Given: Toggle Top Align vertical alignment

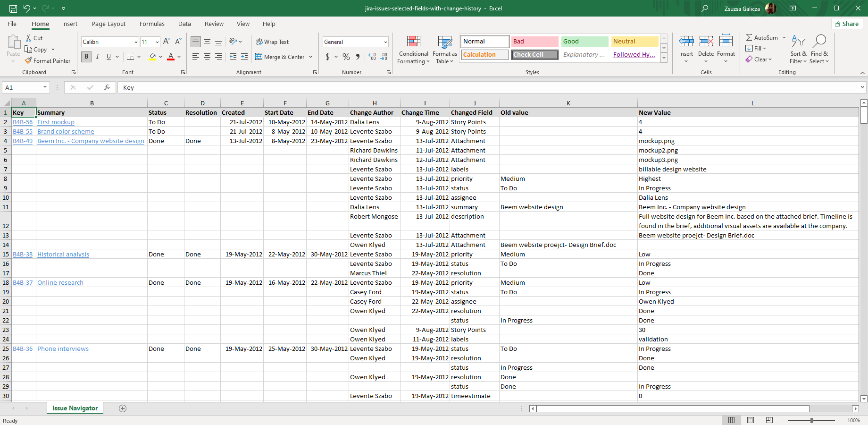Looking at the screenshot, I should 196,42.
